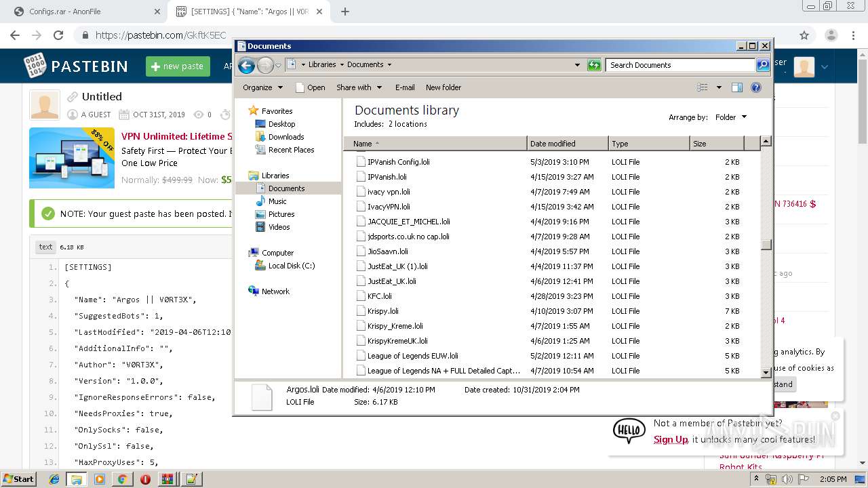Open the recent pages dropdown arrow

pyautogui.click(x=278, y=66)
